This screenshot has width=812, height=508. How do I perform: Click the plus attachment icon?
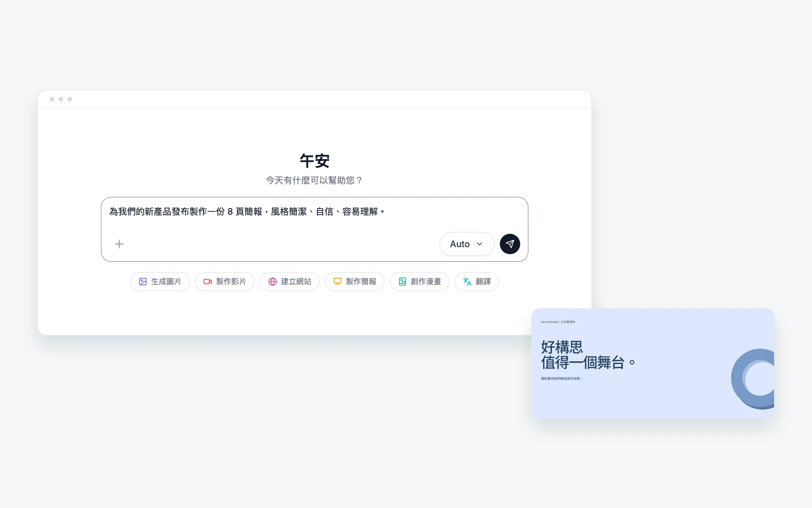119,244
